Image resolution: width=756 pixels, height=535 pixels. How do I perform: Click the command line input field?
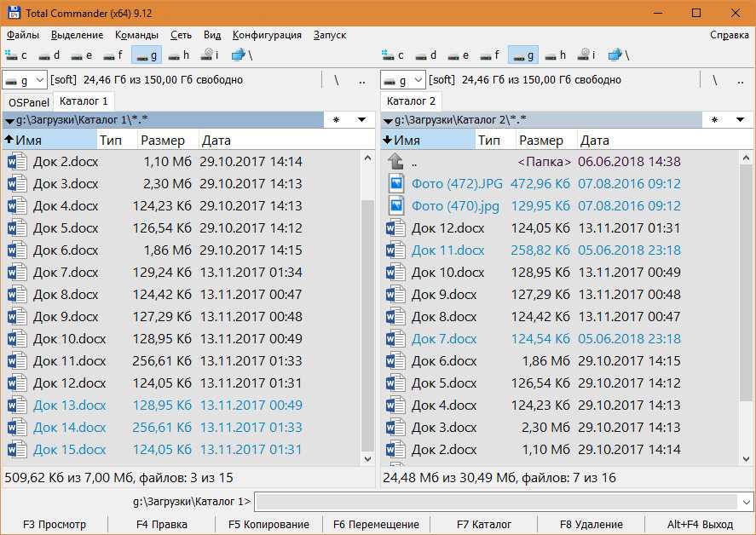[503, 502]
